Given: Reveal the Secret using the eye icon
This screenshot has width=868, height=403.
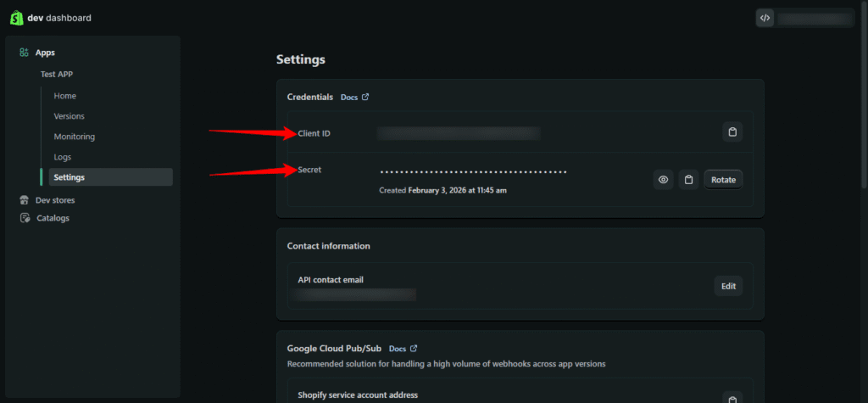Looking at the screenshot, I should coord(663,180).
